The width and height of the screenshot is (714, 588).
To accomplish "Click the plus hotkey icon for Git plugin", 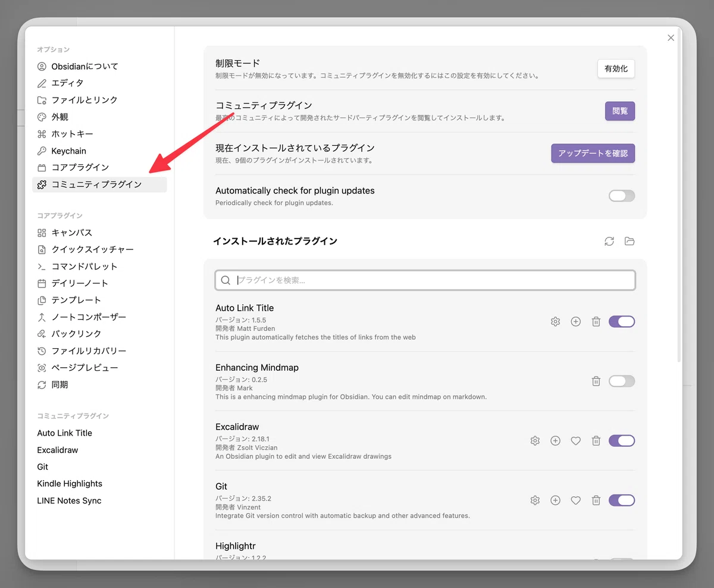I will tap(555, 501).
